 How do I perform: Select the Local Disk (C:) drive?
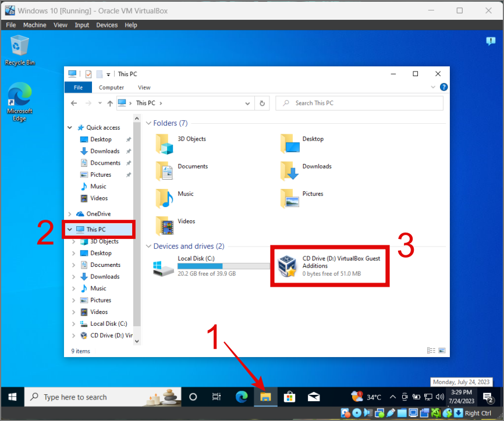pos(211,266)
